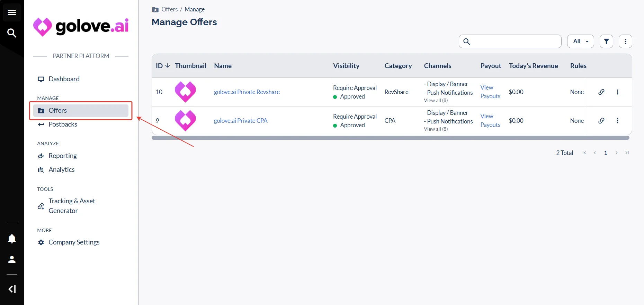Screen dimensions: 644x305
Task: Click the Offers breadcrumb link
Action: [170, 9]
